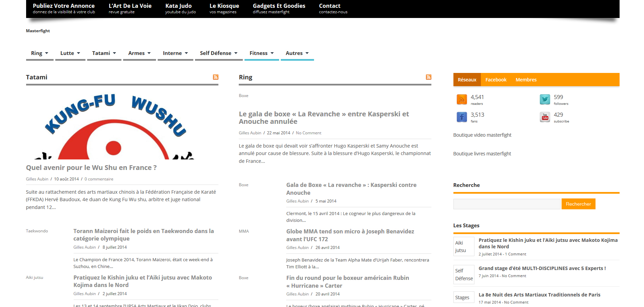The width and height of the screenshot is (644, 307).
Task: Select the Réseaux tab
Action: click(467, 80)
